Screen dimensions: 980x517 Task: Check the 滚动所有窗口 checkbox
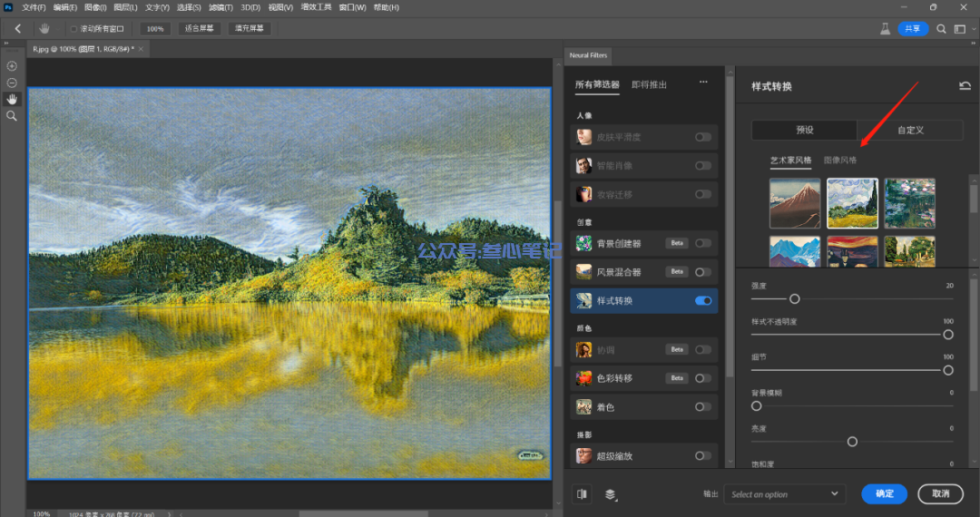point(73,29)
